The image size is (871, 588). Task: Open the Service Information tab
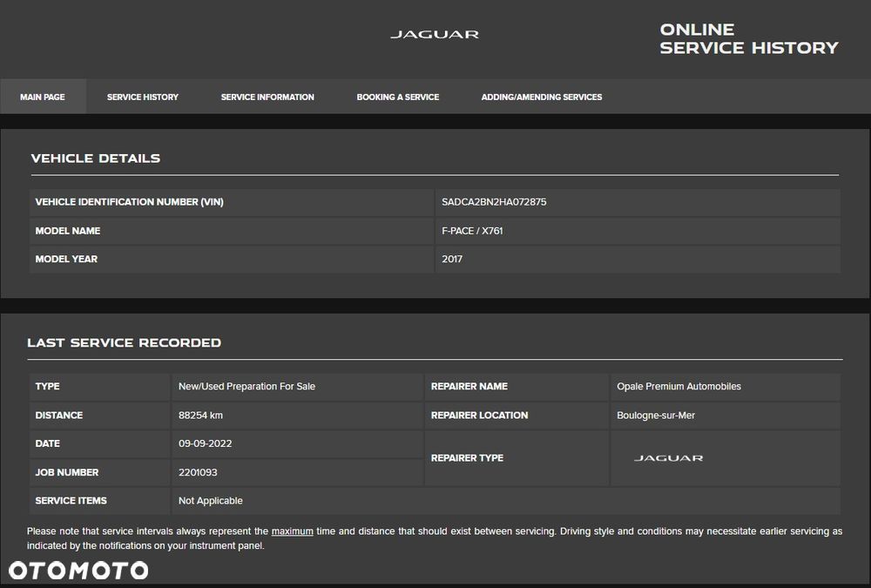tap(267, 97)
